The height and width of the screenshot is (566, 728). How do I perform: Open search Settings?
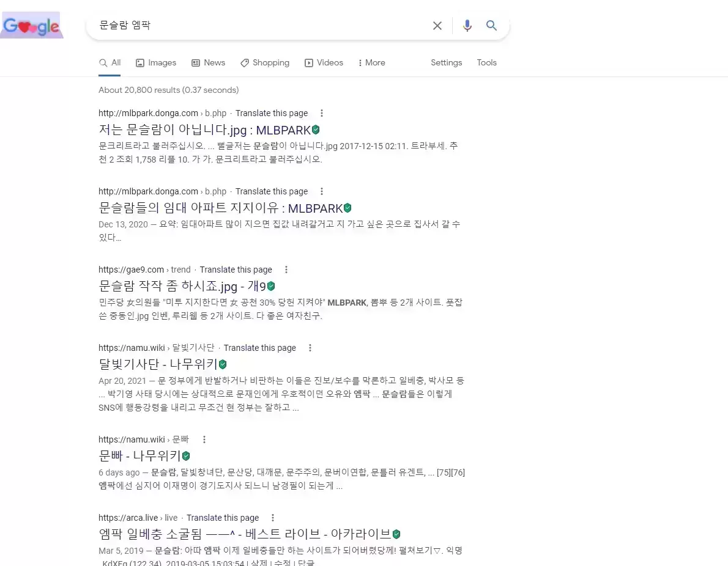pos(446,63)
